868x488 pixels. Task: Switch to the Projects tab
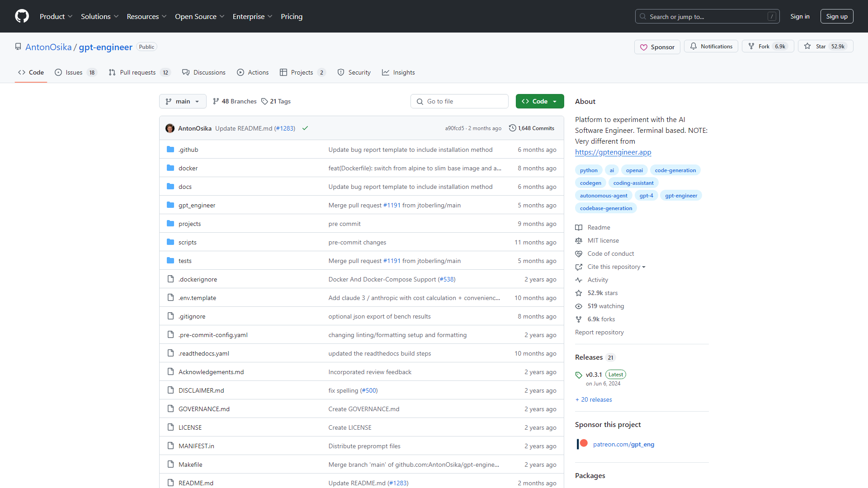pos(302,72)
